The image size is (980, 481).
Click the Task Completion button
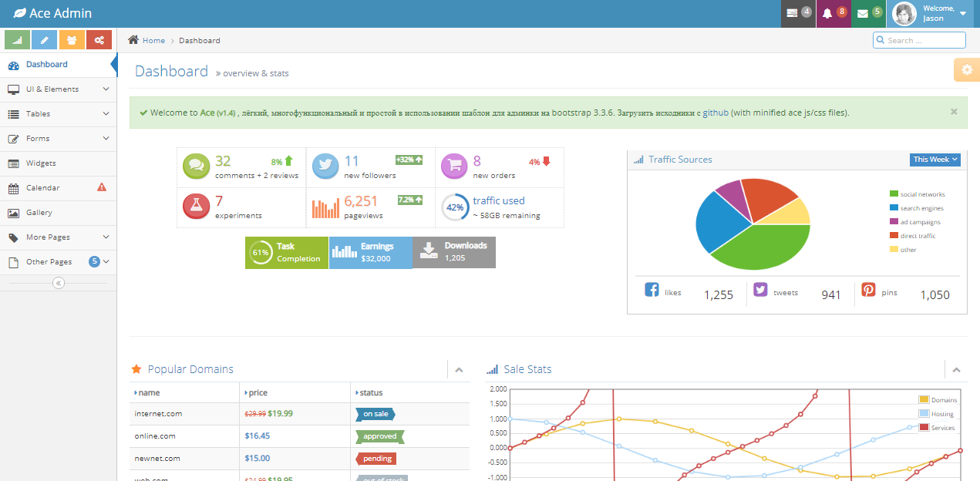point(287,253)
